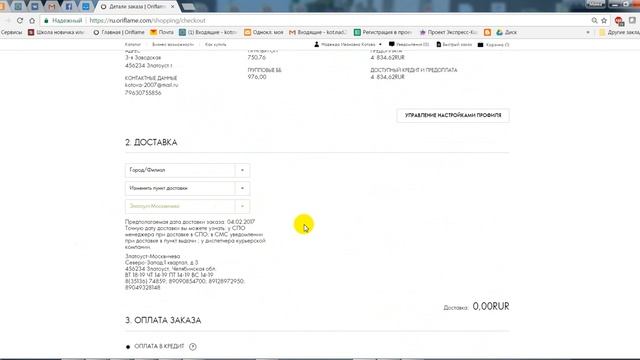The image size is (640, 360).
Task: Switch to the Gmail pinned tab
Action: pyautogui.click(x=51, y=7)
